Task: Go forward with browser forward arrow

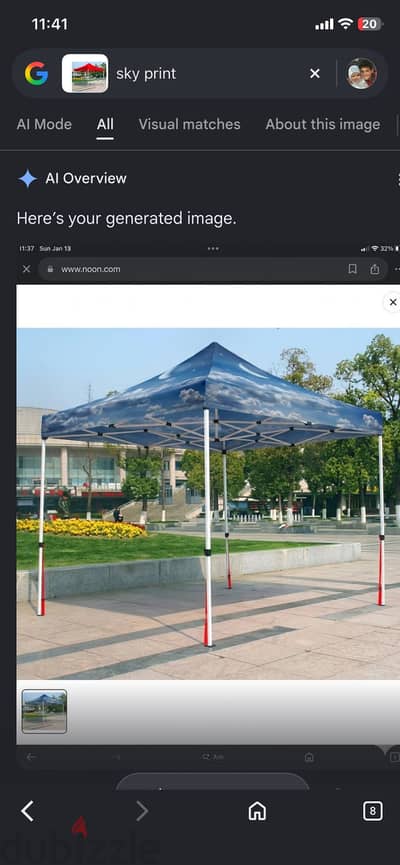Action: point(142,811)
